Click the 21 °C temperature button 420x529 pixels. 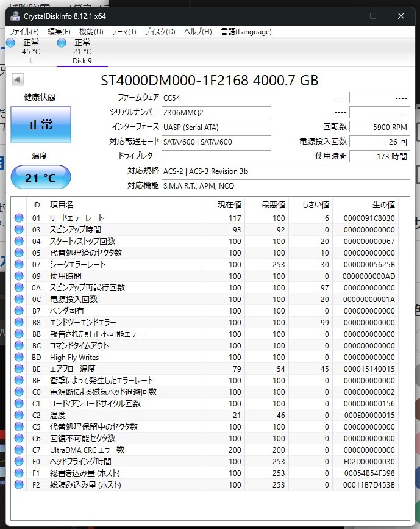41,178
